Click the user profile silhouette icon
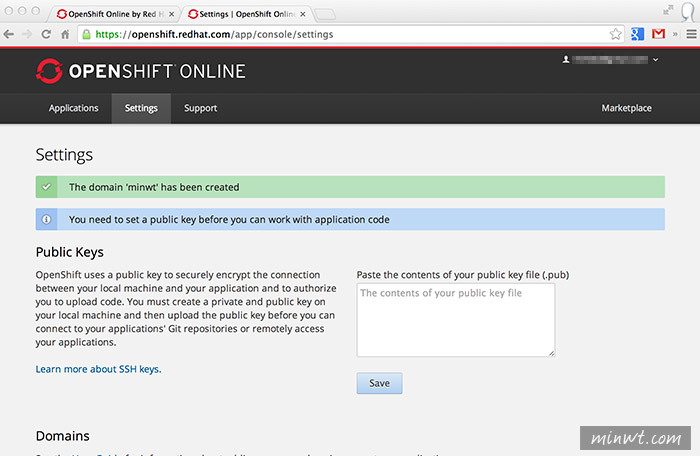Image resolution: width=700 pixels, height=456 pixels. pyautogui.click(x=566, y=59)
